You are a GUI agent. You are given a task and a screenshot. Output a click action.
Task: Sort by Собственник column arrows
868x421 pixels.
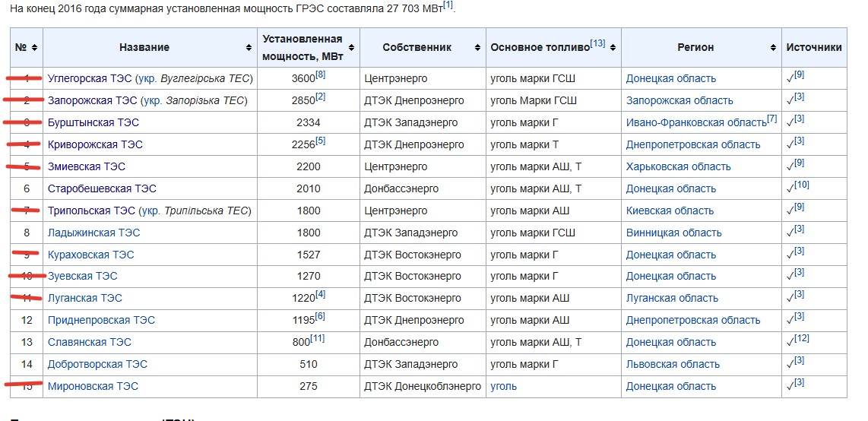pyautogui.click(x=477, y=48)
